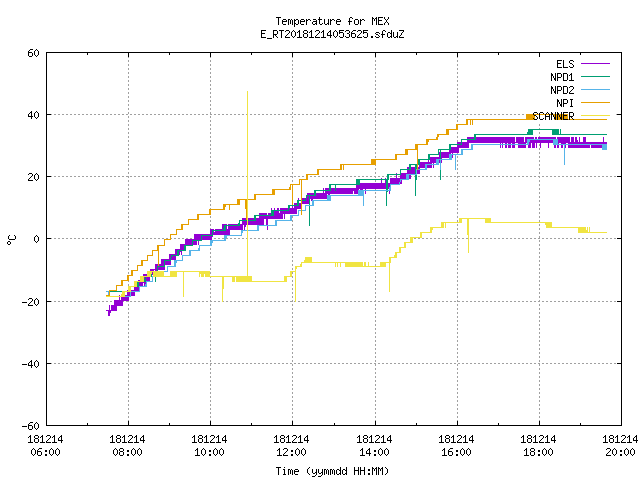The height and width of the screenshot is (480, 640).
Task: Click the y-axis tick label -40
Action: [x=31, y=364]
